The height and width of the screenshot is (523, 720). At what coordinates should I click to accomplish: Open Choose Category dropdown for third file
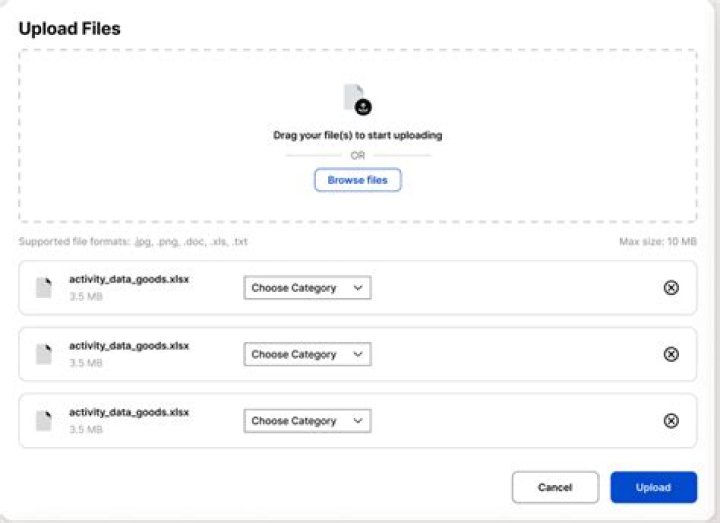307,421
